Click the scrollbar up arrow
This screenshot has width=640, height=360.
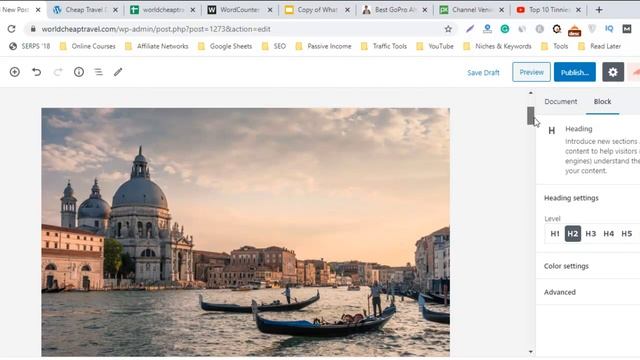[x=531, y=93]
